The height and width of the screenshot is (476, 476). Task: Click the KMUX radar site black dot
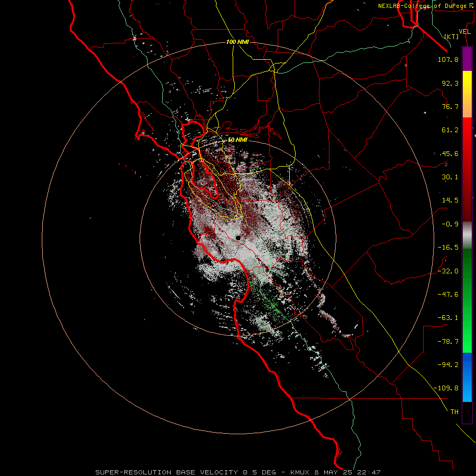(x=238, y=237)
